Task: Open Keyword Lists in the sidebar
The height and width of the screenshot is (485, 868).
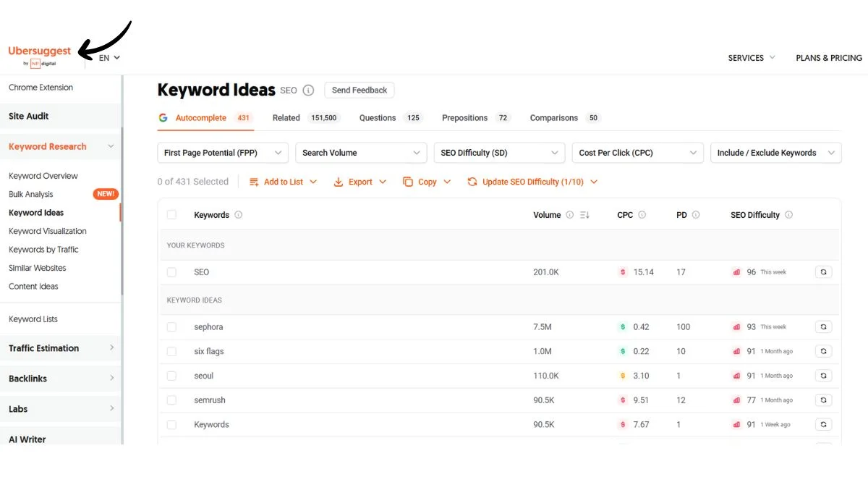Action: (x=33, y=319)
